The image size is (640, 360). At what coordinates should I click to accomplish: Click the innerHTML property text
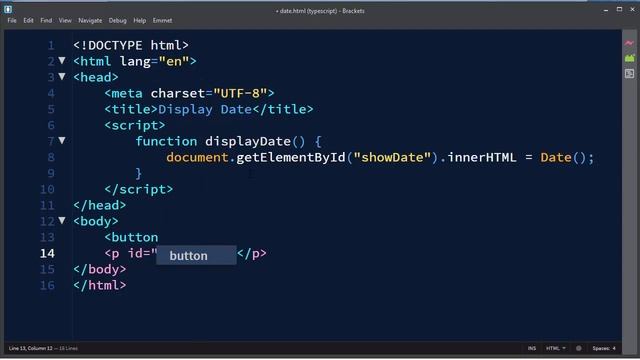(x=482, y=158)
